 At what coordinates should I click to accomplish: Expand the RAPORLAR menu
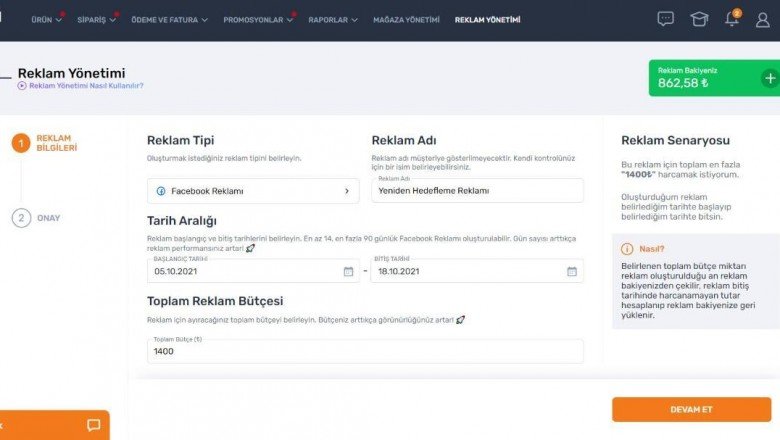pyautogui.click(x=333, y=20)
